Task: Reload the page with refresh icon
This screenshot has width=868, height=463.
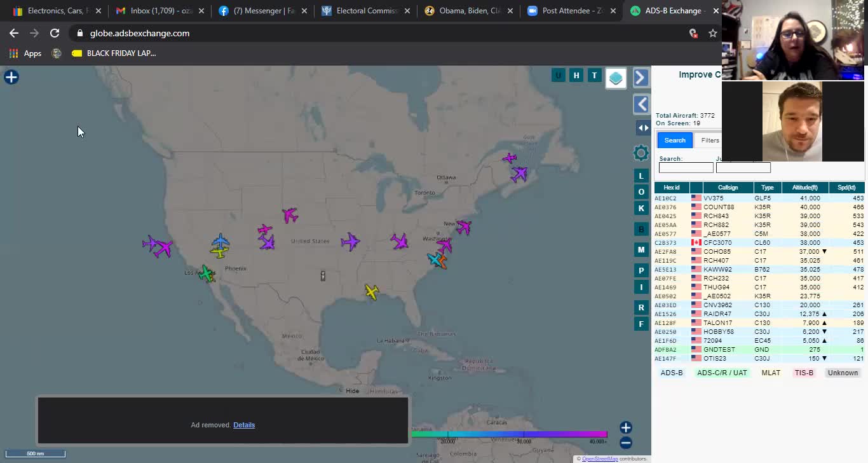Action: 55,33
